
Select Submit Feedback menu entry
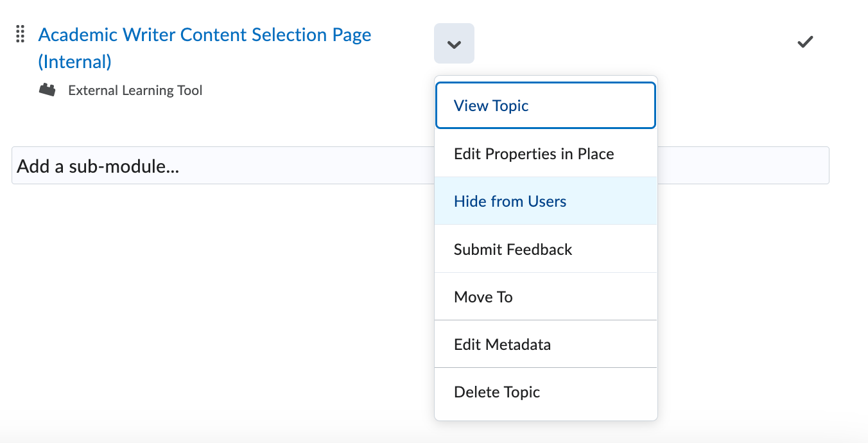546,249
